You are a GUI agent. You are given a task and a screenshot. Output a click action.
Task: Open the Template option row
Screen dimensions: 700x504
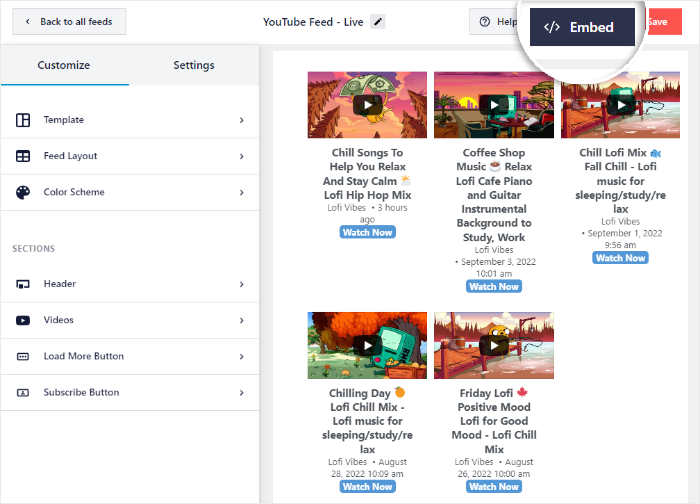(x=129, y=120)
